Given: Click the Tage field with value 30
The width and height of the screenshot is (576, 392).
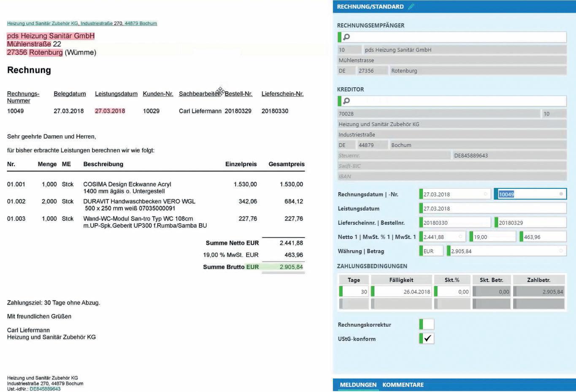Looking at the screenshot, I should point(355,292).
